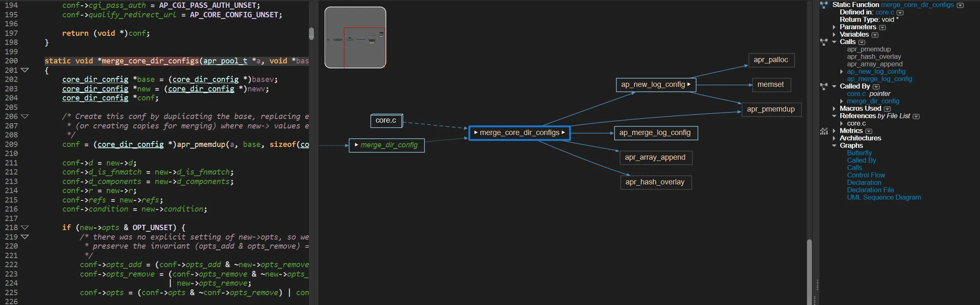Open the Variables options dropdown

point(875,35)
